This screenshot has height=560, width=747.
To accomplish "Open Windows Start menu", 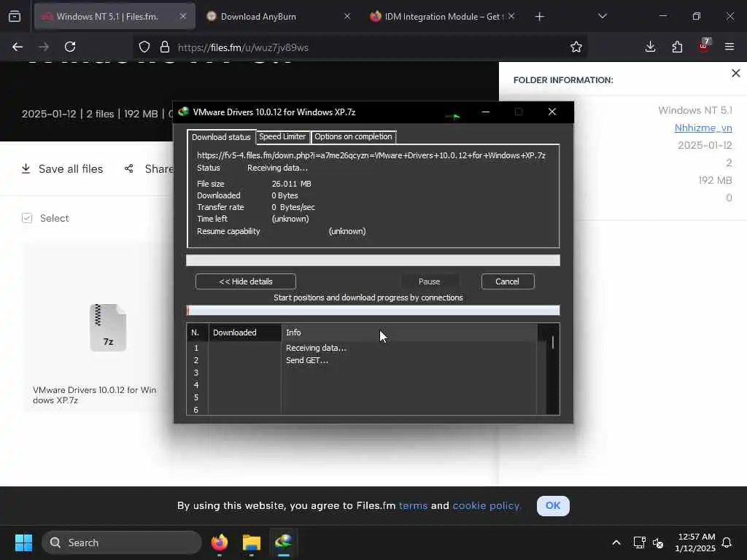I will 23,542.
